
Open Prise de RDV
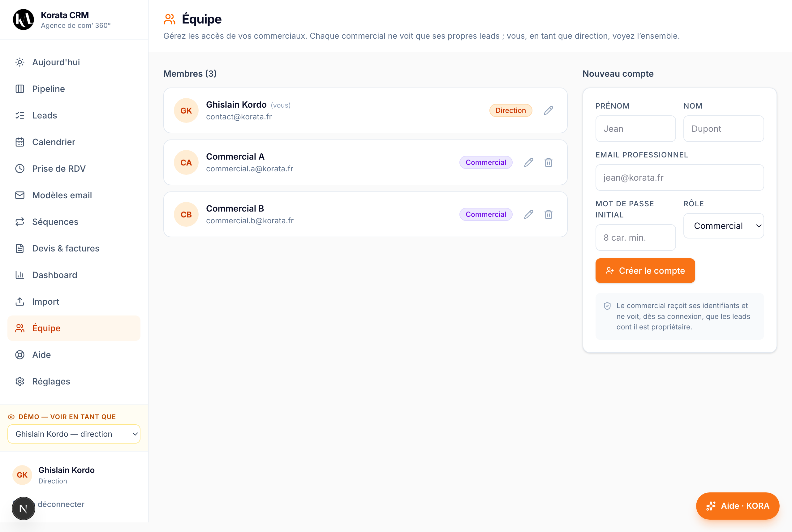74,168
